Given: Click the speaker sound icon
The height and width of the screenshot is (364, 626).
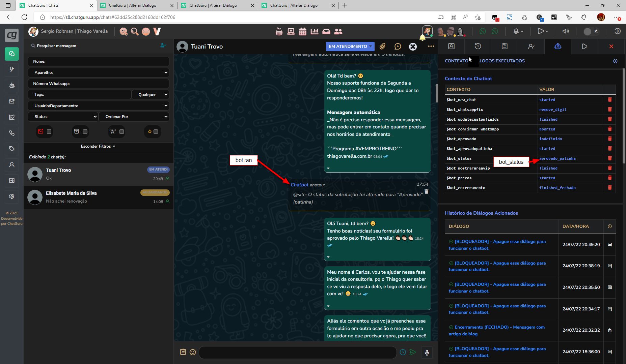Looking at the screenshot, I should [566, 31].
